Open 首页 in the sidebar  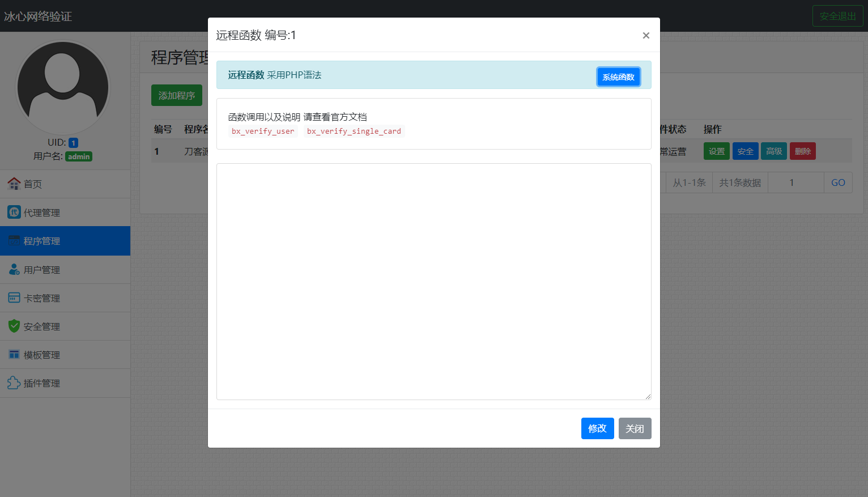click(x=65, y=184)
